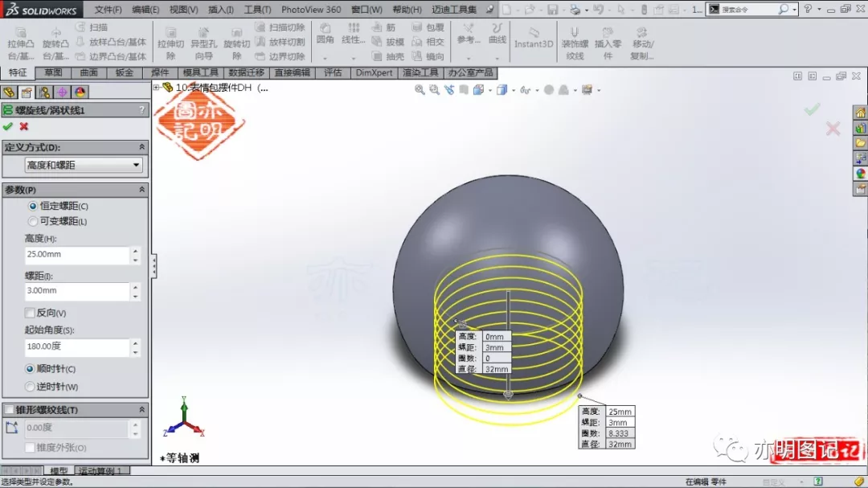Expand the 10.表情包摆件DH feature tree
The image size is (868, 488).
coord(157,88)
